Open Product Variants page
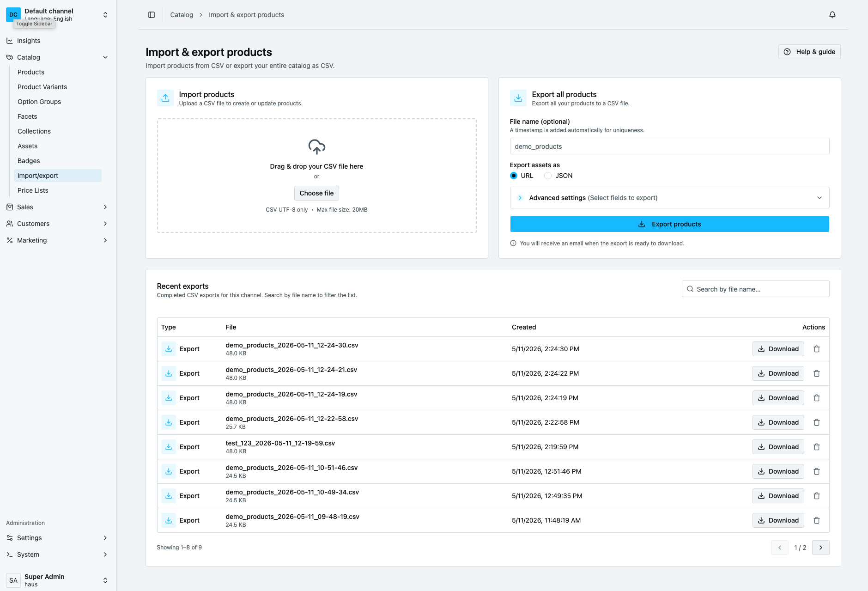 [x=42, y=87]
